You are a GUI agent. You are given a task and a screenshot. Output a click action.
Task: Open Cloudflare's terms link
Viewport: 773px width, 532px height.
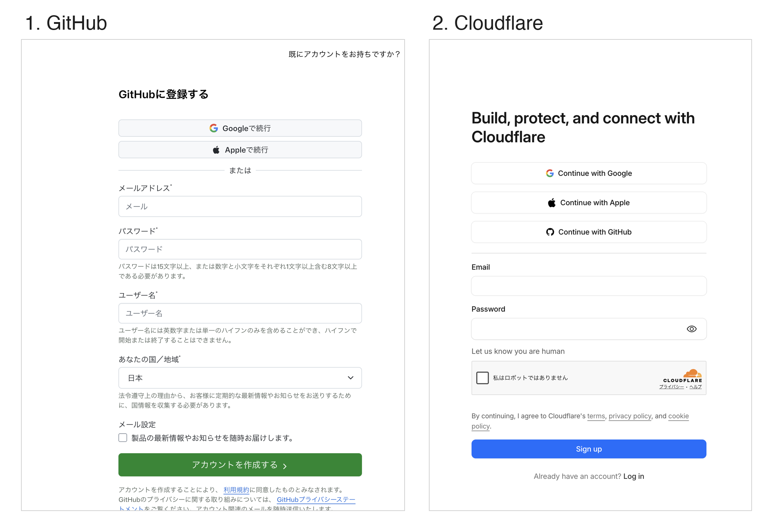click(x=596, y=416)
